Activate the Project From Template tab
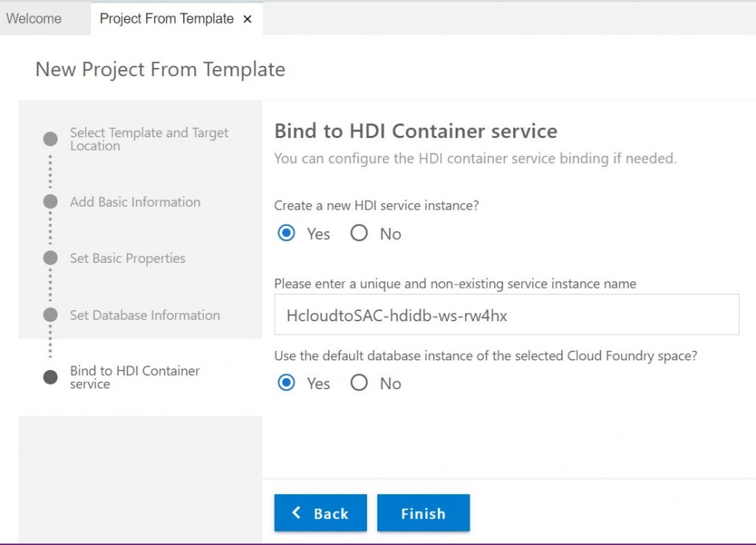 166,18
